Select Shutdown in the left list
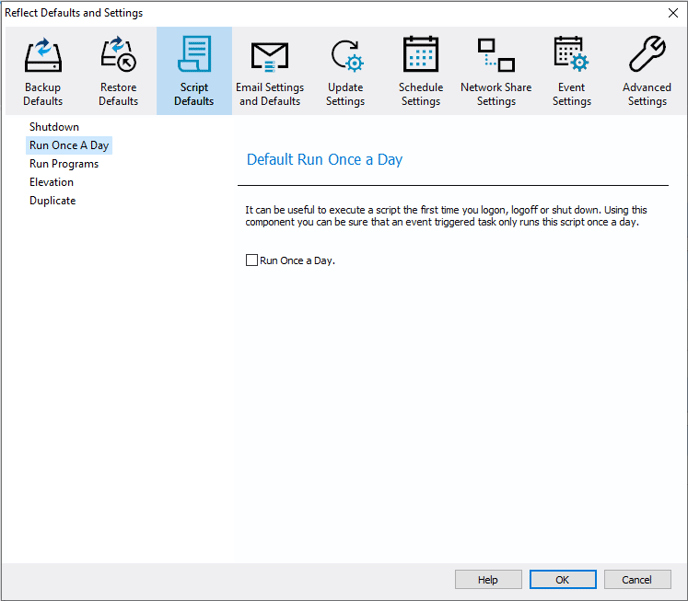This screenshot has height=601, width=688. coord(54,127)
